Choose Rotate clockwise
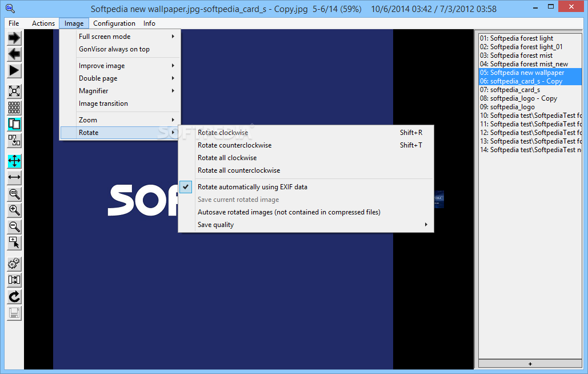The width and height of the screenshot is (588, 374). tap(306, 133)
